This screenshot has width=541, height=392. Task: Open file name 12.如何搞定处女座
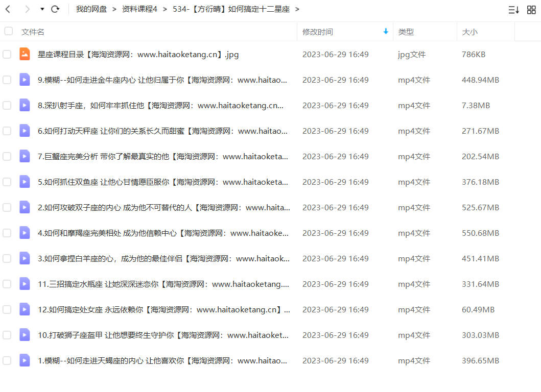(164, 310)
